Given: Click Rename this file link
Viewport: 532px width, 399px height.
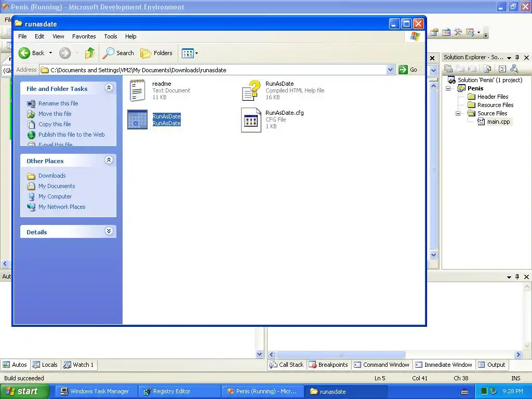Looking at the screenshot, I should [x=58, y=103].
